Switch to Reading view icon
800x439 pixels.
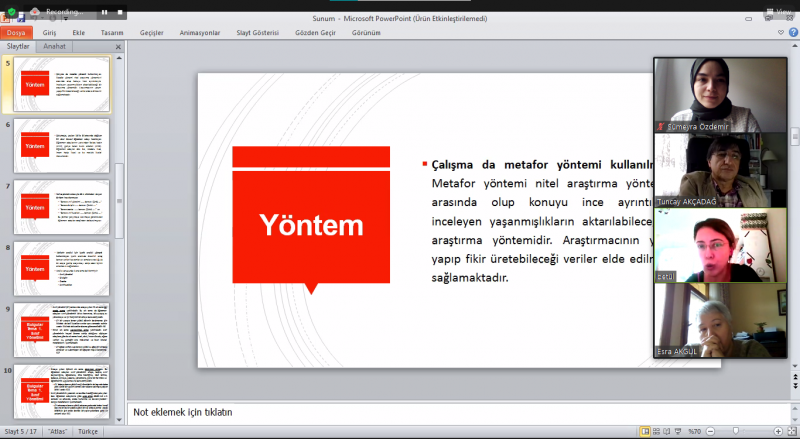click(666, 432)
